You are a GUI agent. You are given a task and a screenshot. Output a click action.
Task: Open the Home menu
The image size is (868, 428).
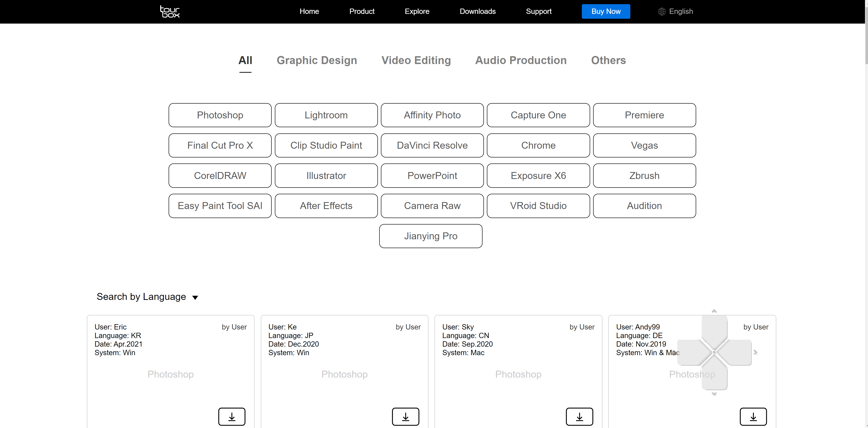(309, 12)
